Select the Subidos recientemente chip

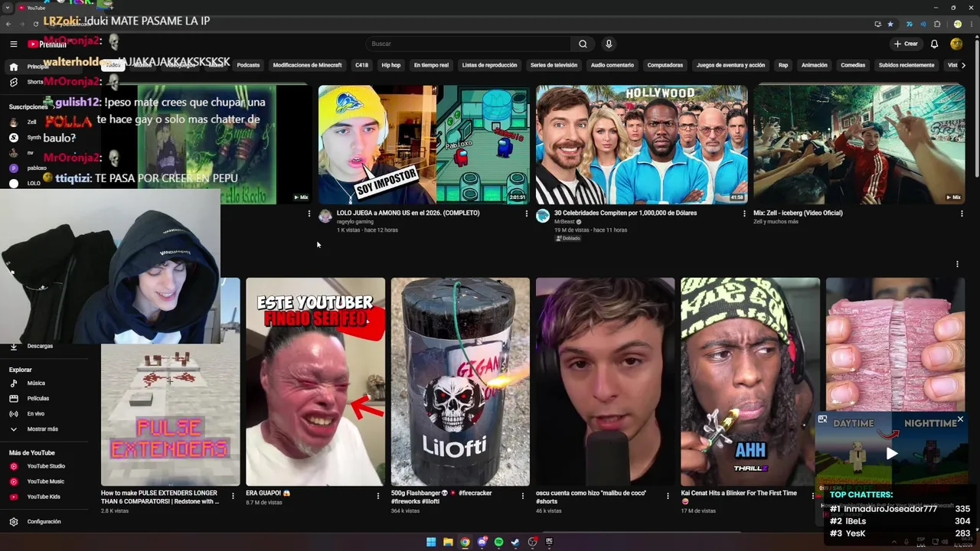pos(906,65)
